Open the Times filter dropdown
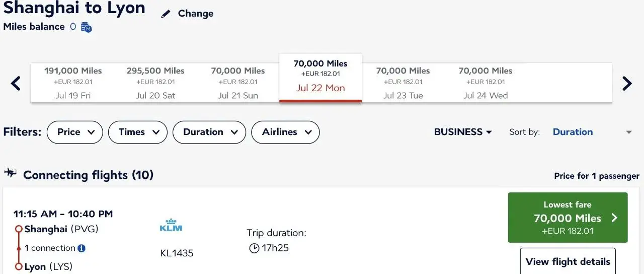The image size is (644, 274). [138, 132]
